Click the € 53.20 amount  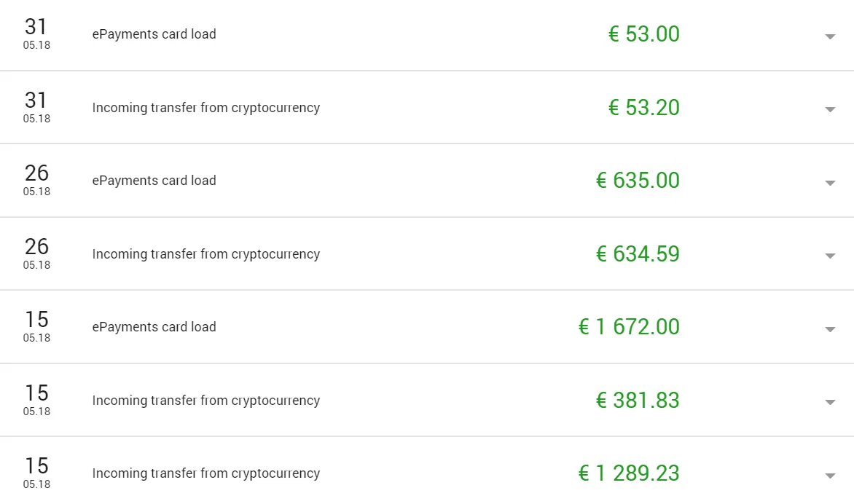click(643, 107)
